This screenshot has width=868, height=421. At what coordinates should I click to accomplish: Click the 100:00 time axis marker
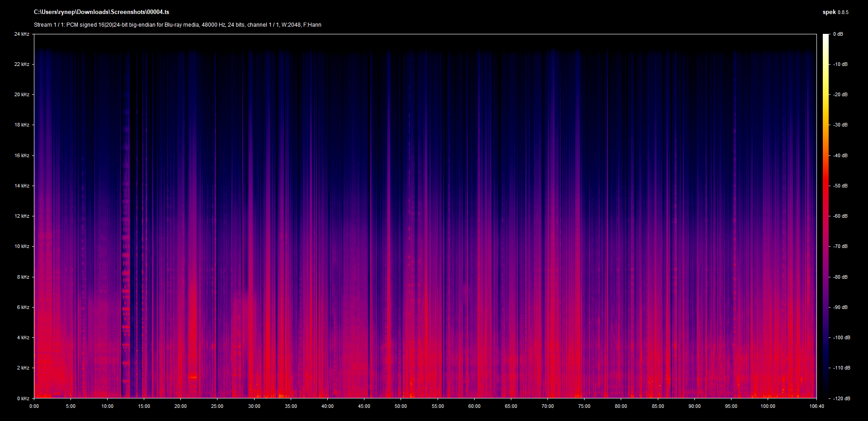coord(768,406)
